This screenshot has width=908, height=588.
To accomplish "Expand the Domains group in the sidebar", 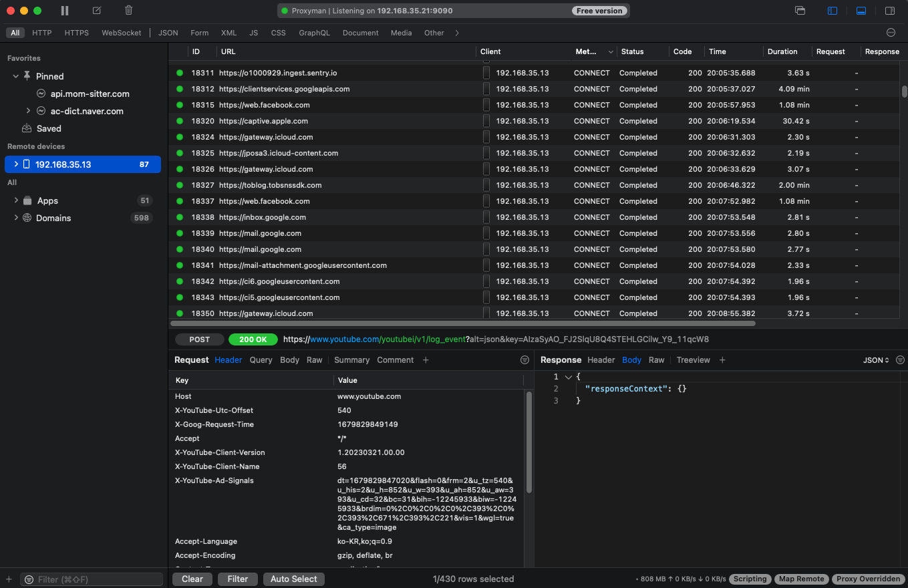I will pyautogui.click(x=16, y=218).
